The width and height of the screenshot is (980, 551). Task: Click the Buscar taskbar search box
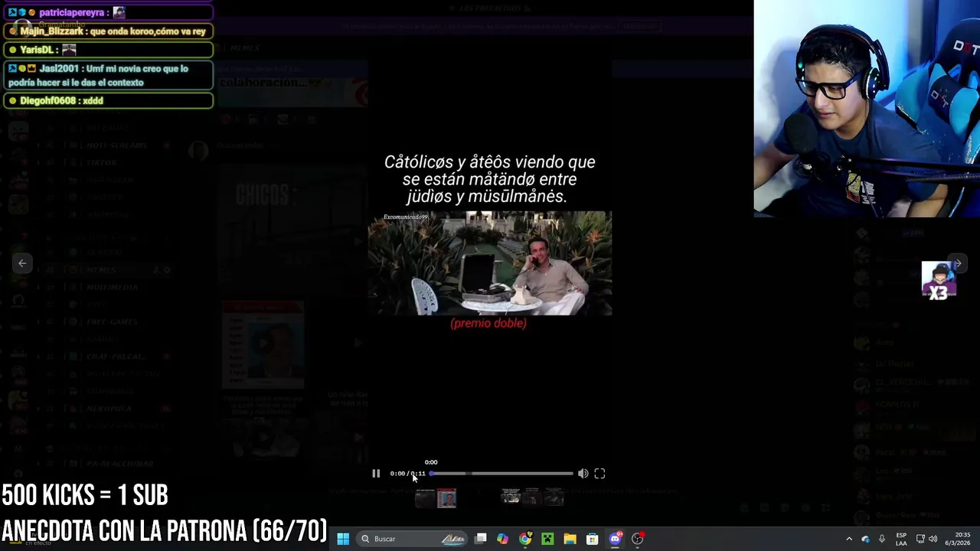(x=413, y=539)
